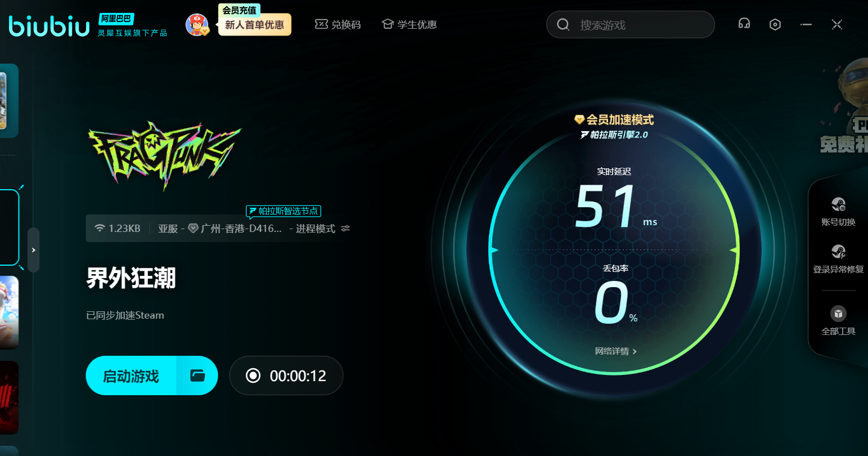Click the user avatar profile icon
Viewport: 868px width, 456px height.
click(x=197, y=25)
